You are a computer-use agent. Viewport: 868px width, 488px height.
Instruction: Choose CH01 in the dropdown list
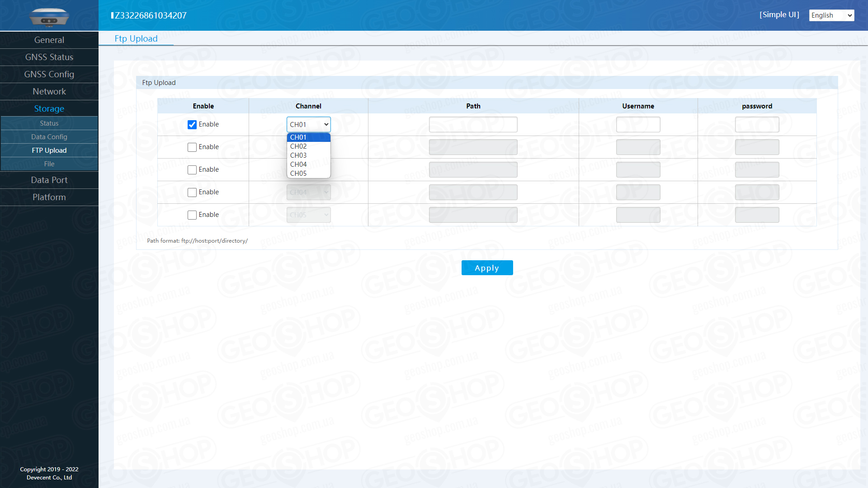point(309,137)
